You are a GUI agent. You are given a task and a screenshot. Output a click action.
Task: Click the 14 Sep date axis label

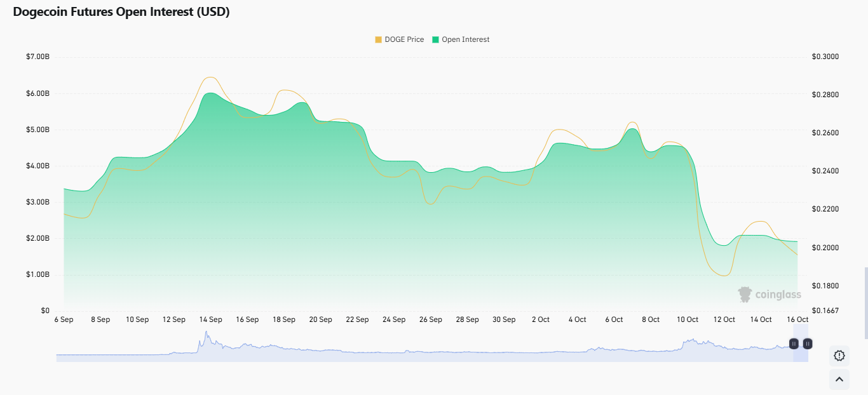point(210,319)
